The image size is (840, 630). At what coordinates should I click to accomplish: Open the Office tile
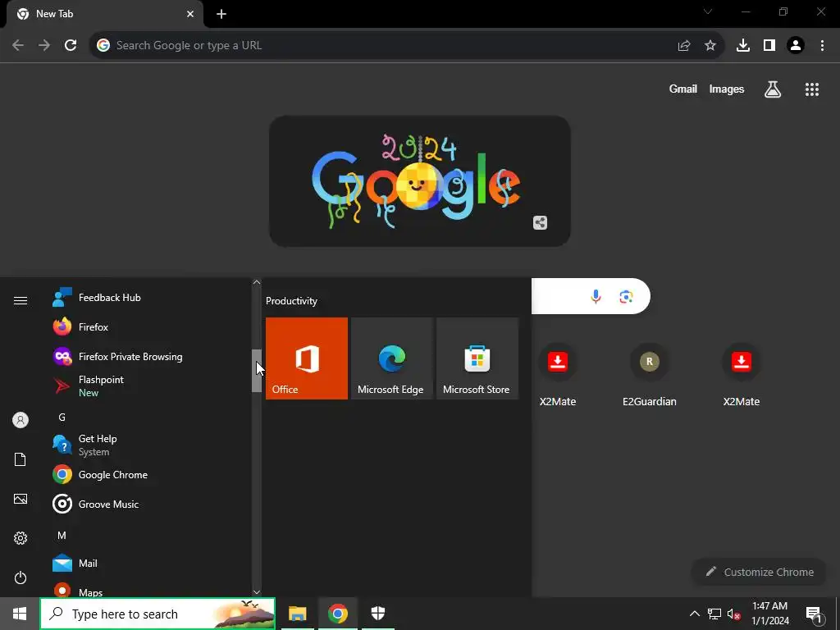(x=307, y=358)
